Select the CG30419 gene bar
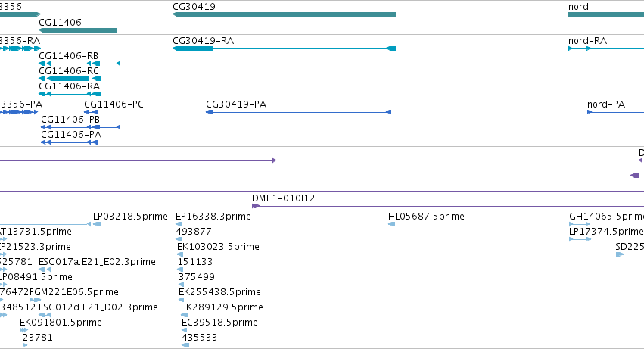The width and height of the screenshot is (644, 349). point(284,14)
